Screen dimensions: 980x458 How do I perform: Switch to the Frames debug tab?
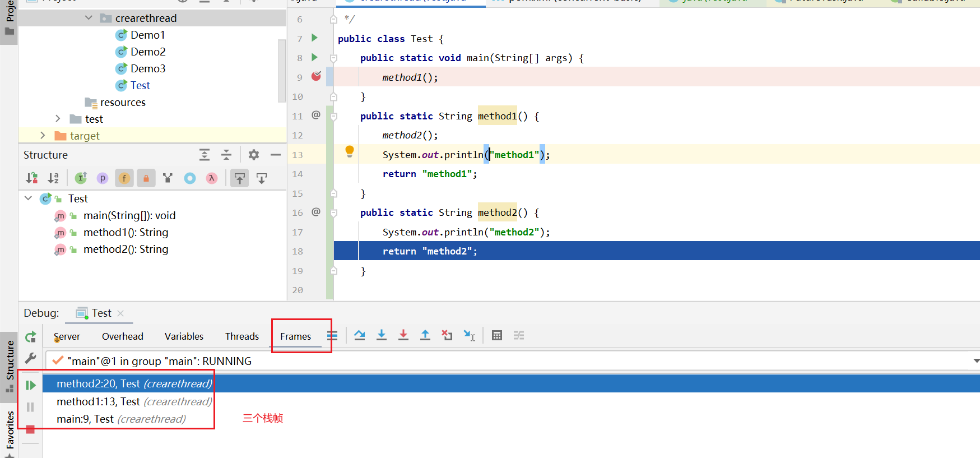295,336
